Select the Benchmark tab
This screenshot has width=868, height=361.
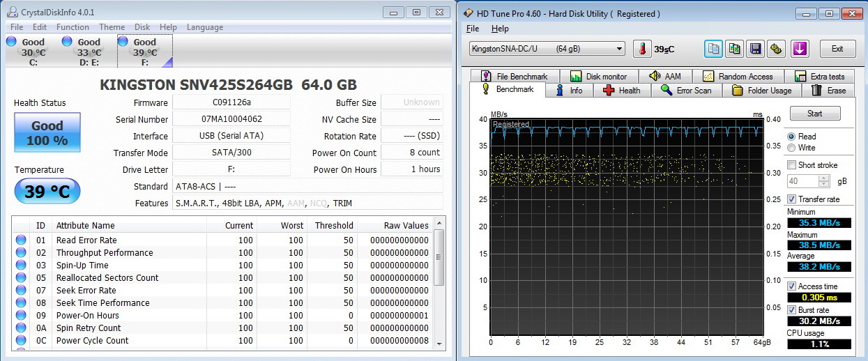(x=508, y=89)
